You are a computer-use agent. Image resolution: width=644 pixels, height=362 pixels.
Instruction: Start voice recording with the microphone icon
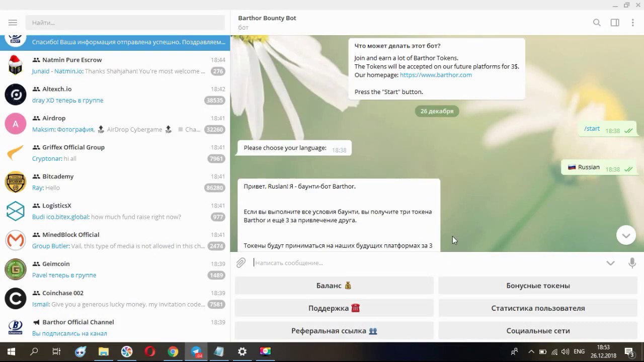click(632, 263)
